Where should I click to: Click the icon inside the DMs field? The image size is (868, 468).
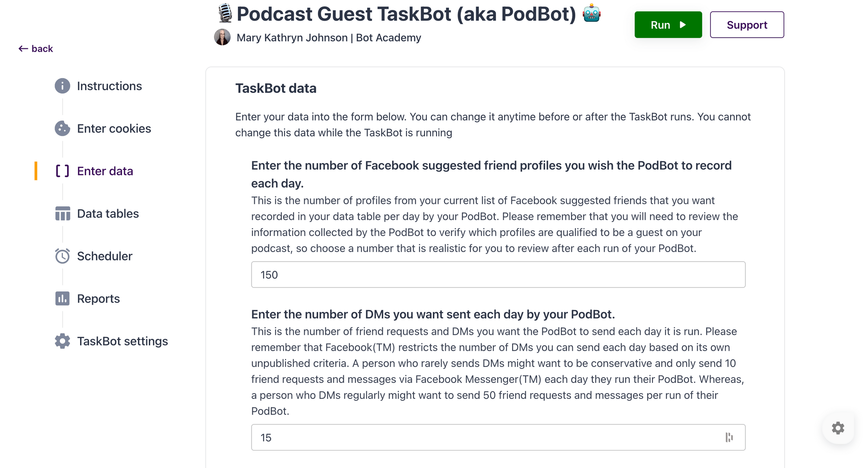tap(729, 437)
